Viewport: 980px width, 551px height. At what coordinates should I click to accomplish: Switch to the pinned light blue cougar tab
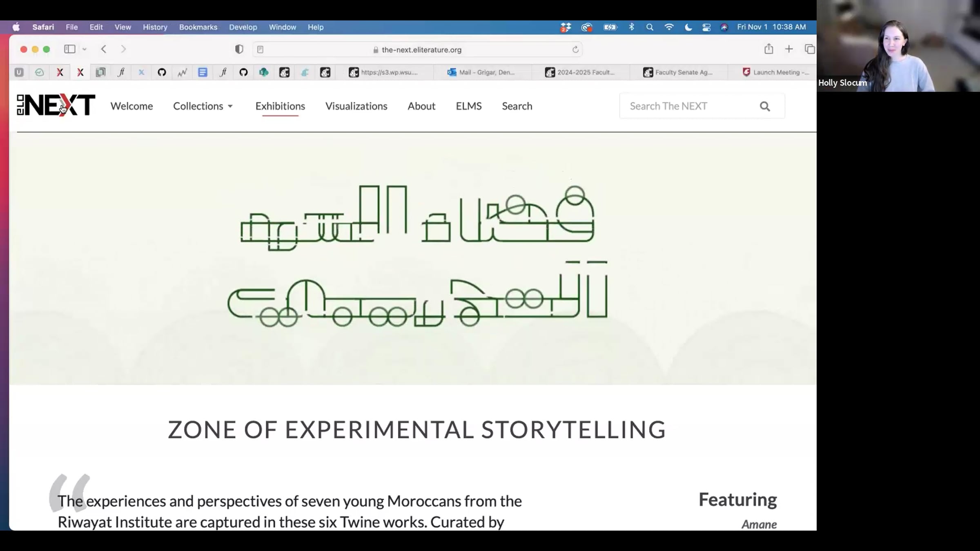click(305, 72)
